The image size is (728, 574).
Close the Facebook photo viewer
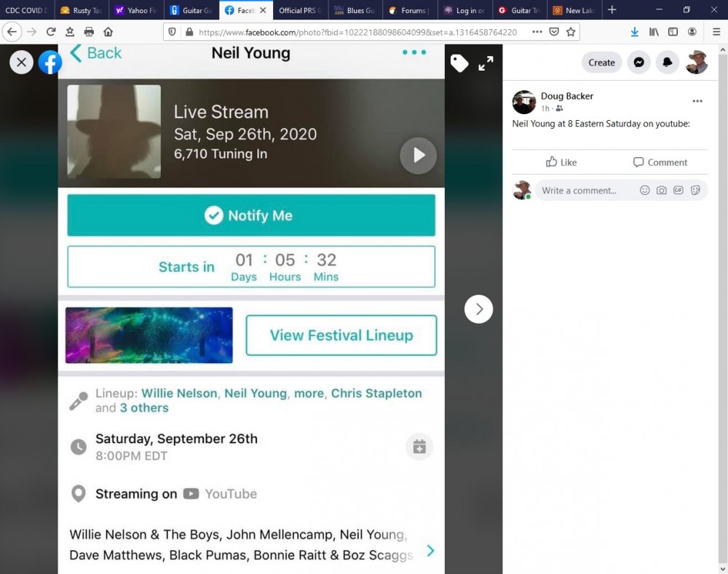click(x=21, y=62)
